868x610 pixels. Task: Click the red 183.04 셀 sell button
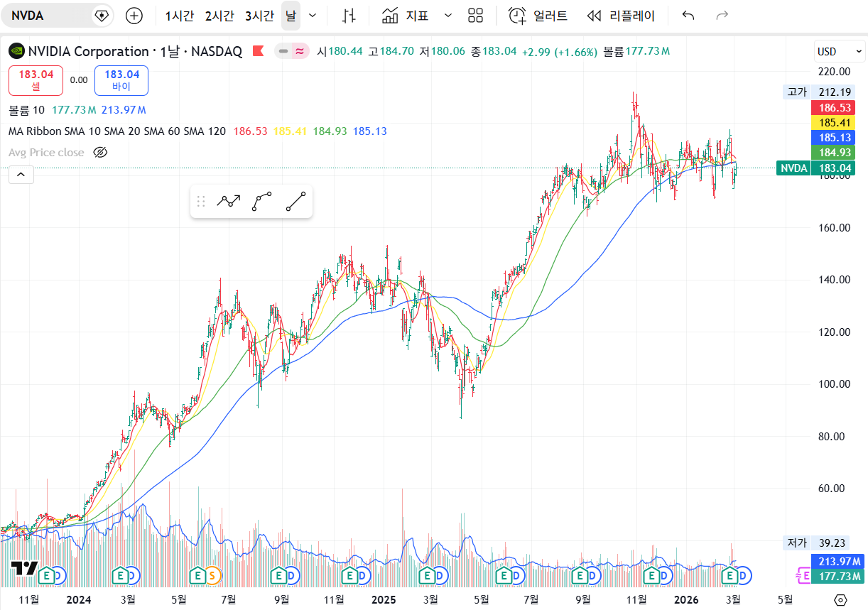36,80
